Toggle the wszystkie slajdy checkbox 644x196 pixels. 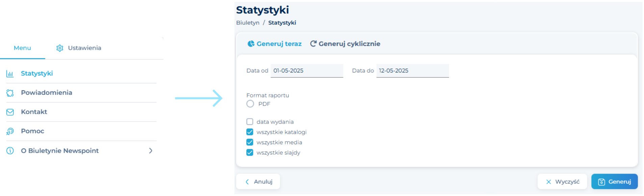click(x=250, y=153)
